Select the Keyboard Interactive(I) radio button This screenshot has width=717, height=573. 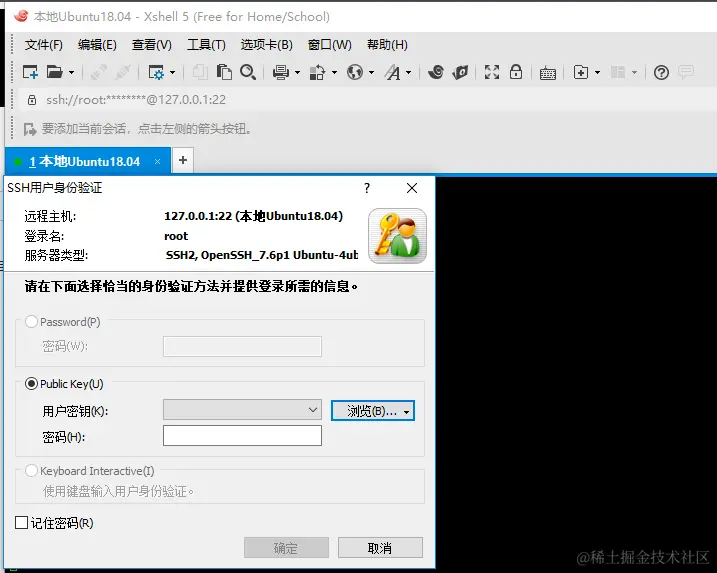[x=31, y=471]
